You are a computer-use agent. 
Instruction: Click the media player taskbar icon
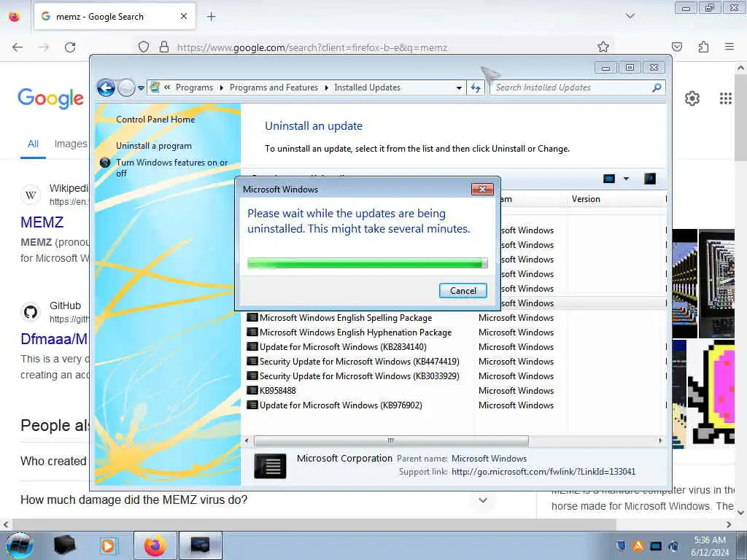108,545
